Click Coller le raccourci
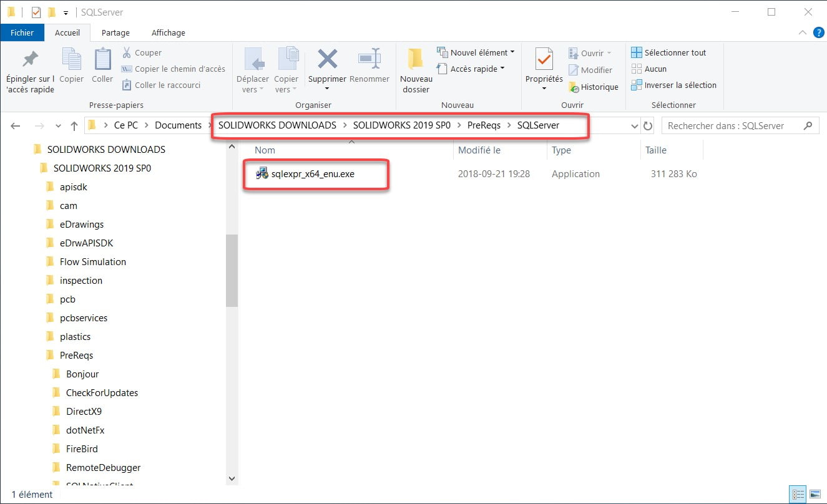 [161, 85]
